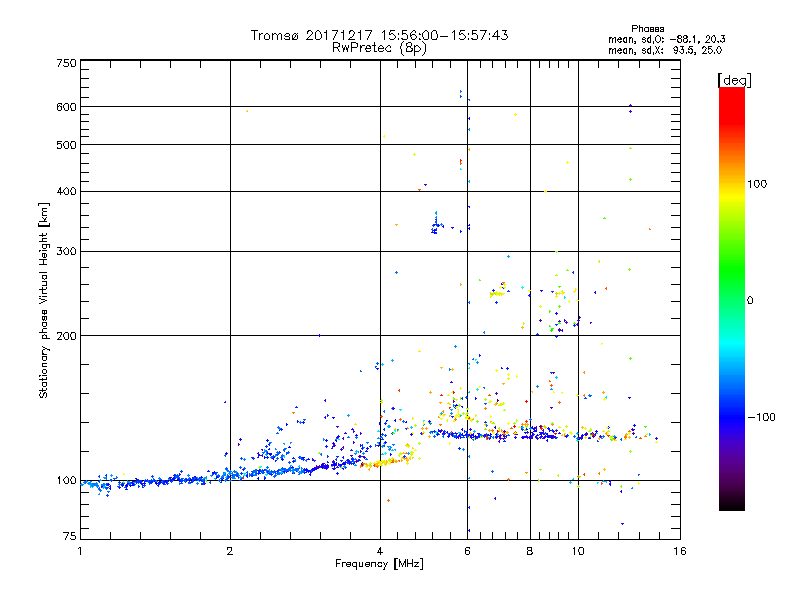Image resolution: width=800 pixels, height=600 pixels.
Task: Click the colorbar tick label '100'
Action: click(x=757, y=184)
